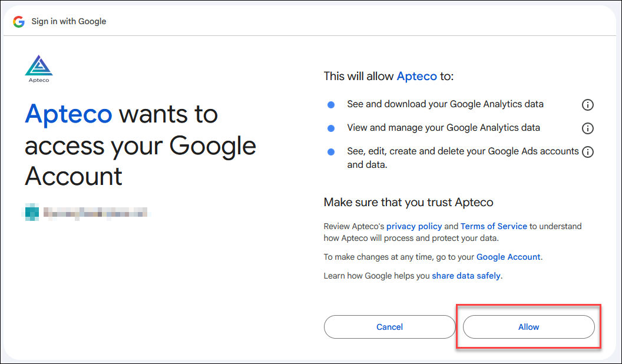Click the blurred account email address

tap(95, 213)
